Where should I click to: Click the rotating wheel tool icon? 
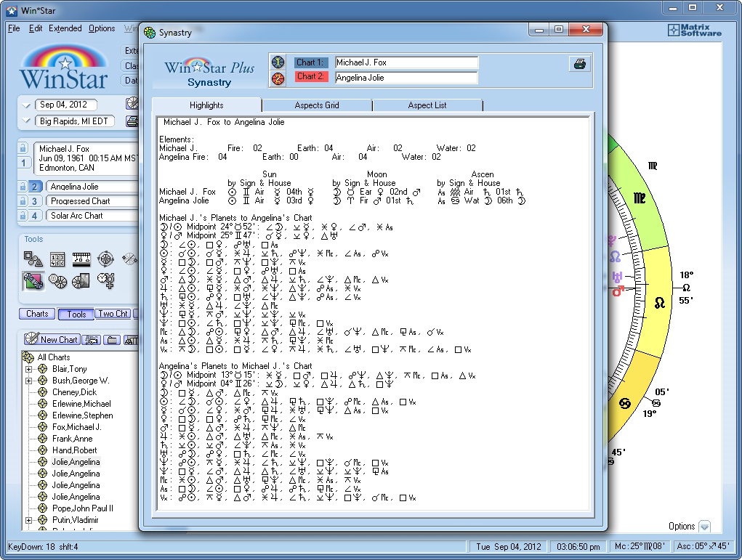tap(105, 259)
